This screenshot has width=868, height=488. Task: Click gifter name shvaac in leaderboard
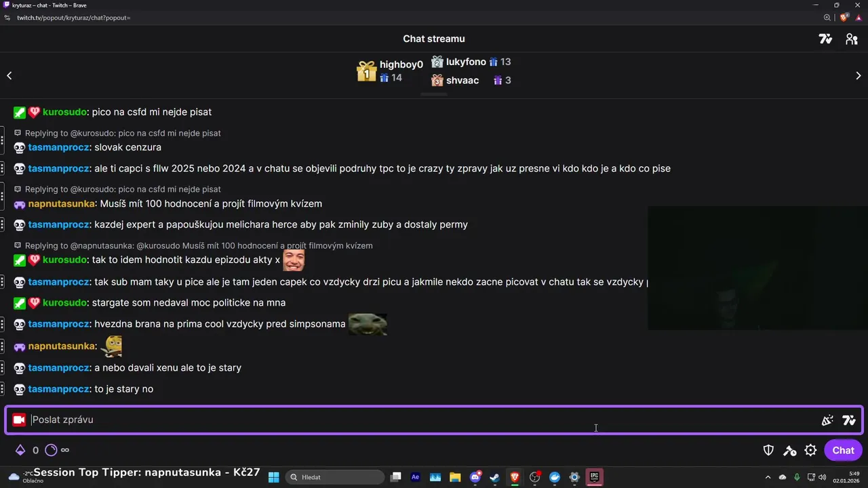(462, 81)
